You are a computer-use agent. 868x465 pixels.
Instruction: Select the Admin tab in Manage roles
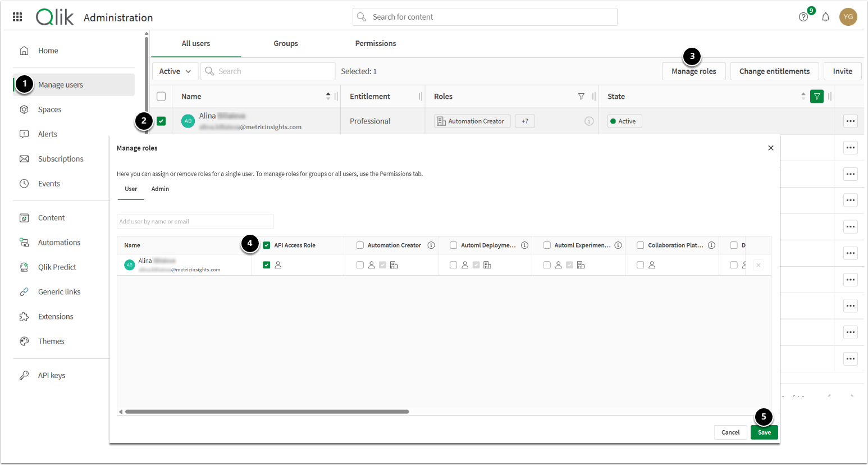pyautogui.click(x=160, y=189)
